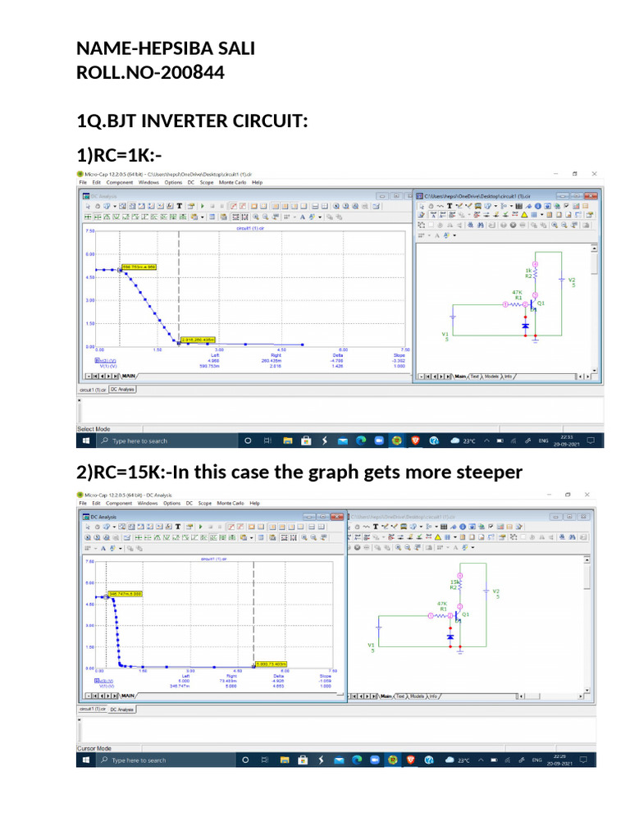
Task: Click MAIN page tab in RC=15K DC Analysis window
Action: 127,696
